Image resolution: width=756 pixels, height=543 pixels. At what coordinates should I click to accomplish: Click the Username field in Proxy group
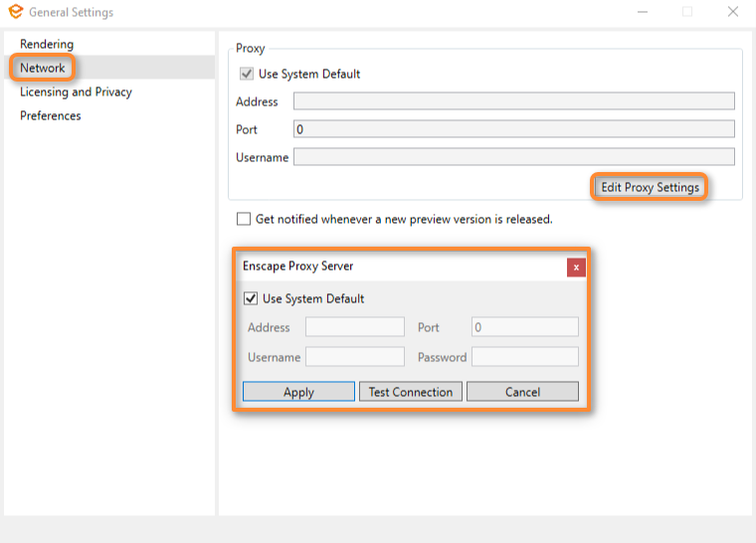pos(514,157)
